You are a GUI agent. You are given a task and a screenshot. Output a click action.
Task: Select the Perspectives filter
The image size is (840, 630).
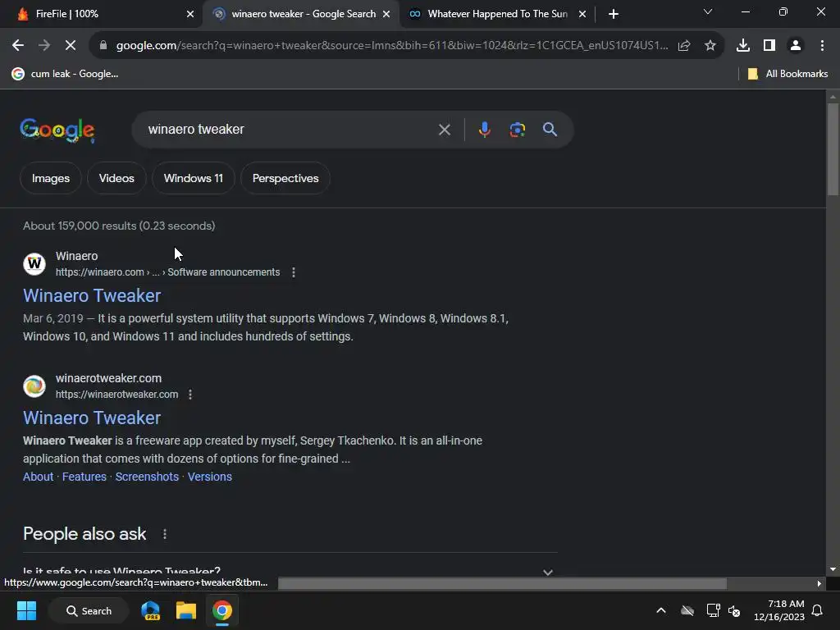tap(285, 178)
